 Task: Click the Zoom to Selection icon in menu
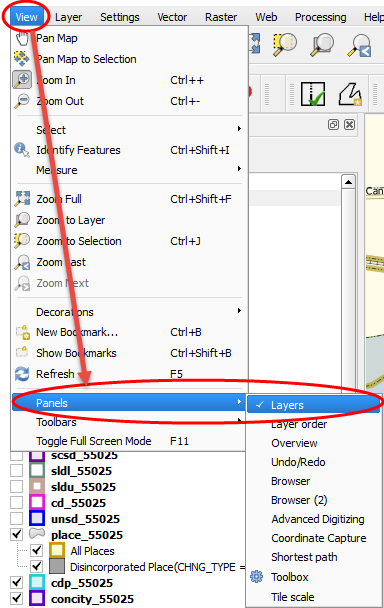[22, 241]
